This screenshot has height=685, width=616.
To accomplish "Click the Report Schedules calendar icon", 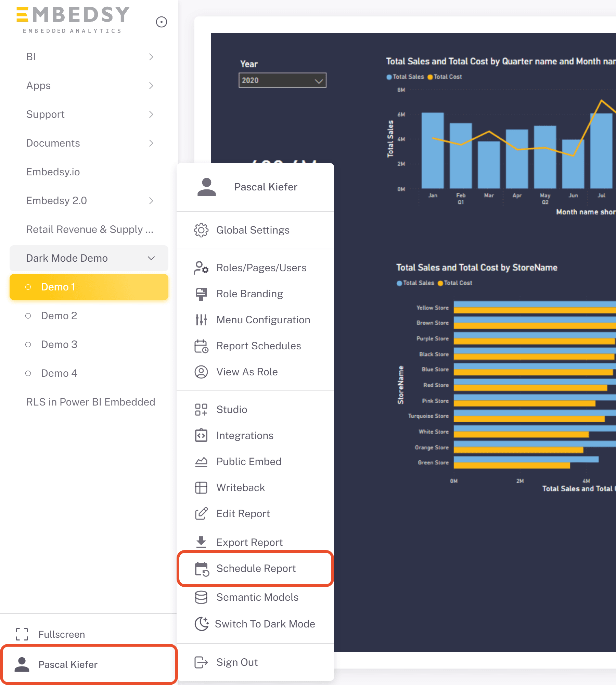I will pyautogui.click(x=201, y=346).
